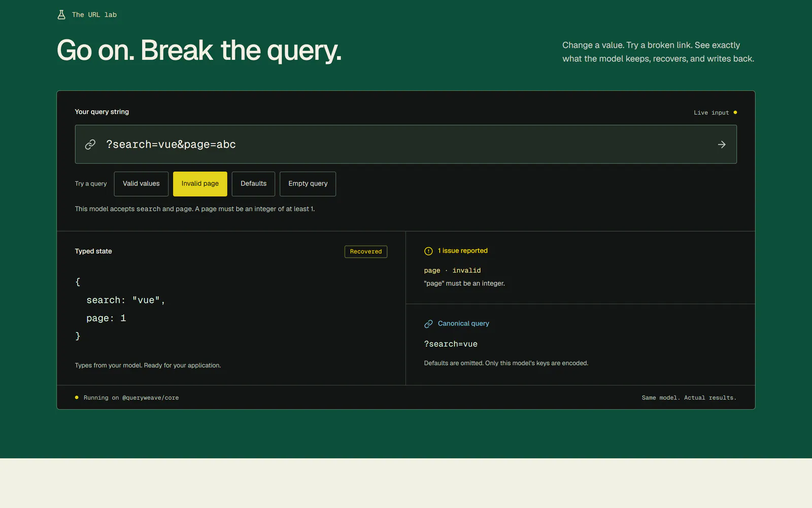Click the page · invalid issue line
This screenshot has height=508, width=812.
coord(452,271)
